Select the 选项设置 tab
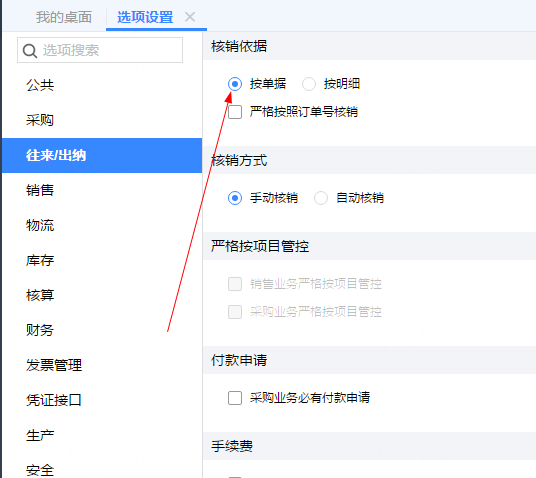The image size is (536, 478). (145, 17)
